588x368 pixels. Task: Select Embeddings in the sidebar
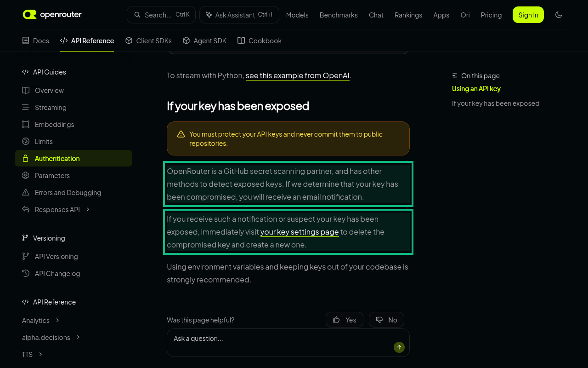tap(73, 124)
